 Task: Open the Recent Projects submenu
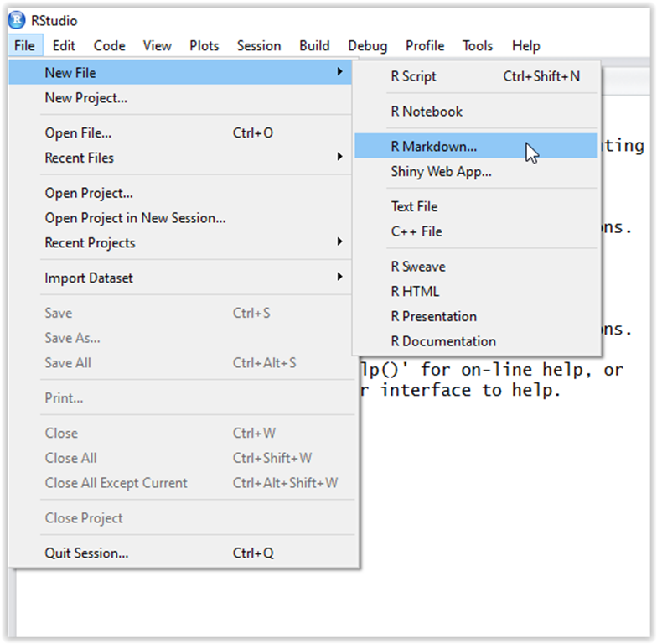coord(179,243)
